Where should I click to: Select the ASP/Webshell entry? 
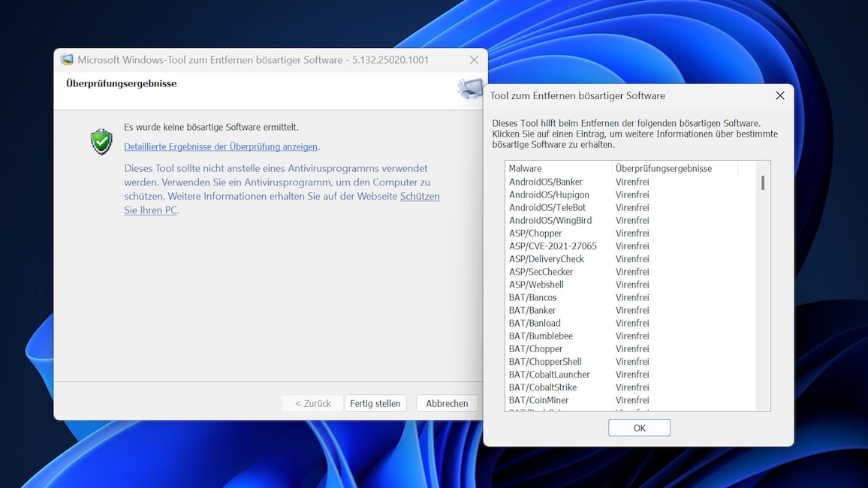click(536, 285)
